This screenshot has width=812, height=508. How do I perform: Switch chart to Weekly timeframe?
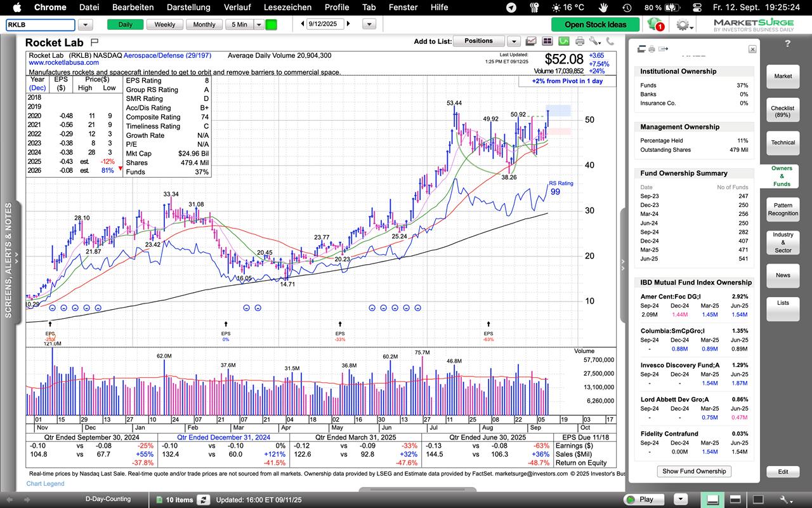(x=164, y=25)
